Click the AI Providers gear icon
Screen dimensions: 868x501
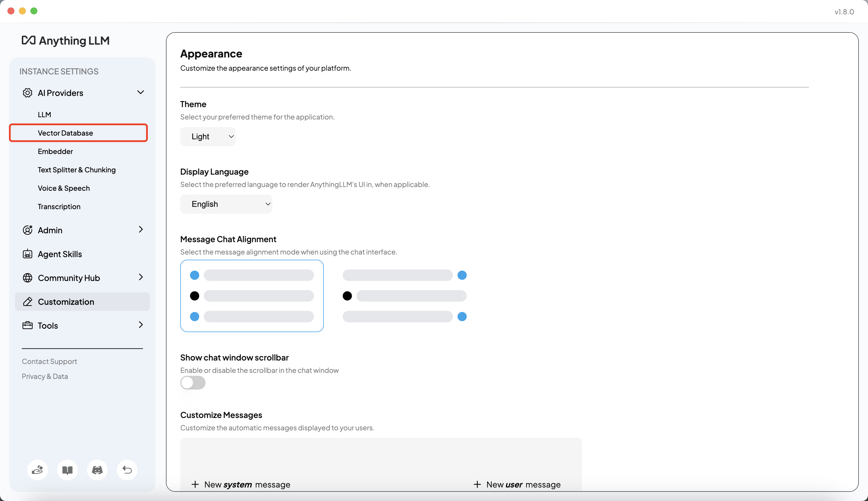(x=27, y=93)
